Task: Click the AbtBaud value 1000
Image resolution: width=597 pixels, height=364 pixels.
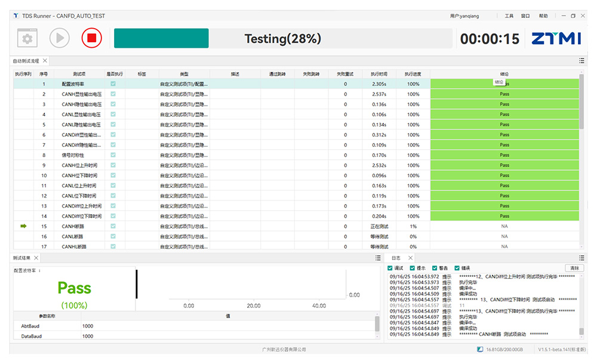Action: coord(88,326)
